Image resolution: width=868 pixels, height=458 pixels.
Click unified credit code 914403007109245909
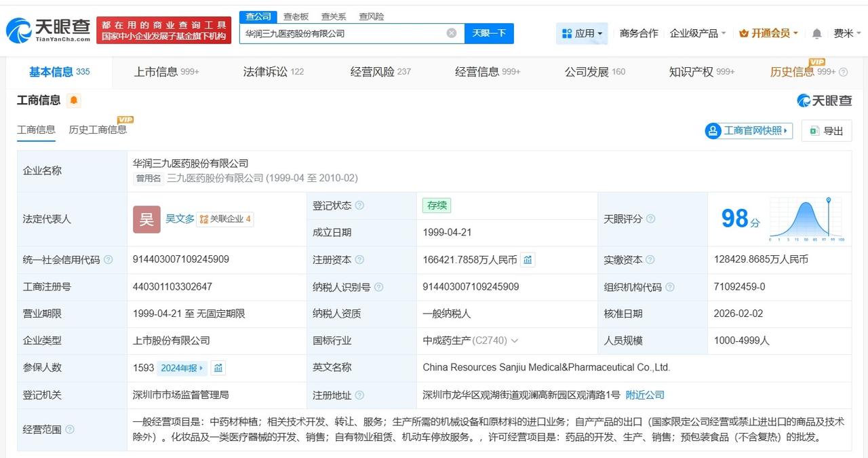pyautogui.click(x=181, y=259)
